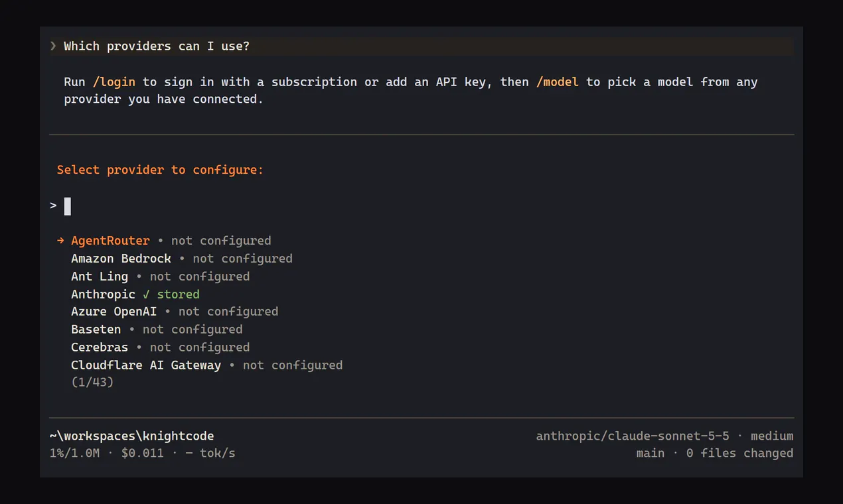
Task: Click "not configured" beside Cloudflare AI Gateway
Action: tap(293, 365)
